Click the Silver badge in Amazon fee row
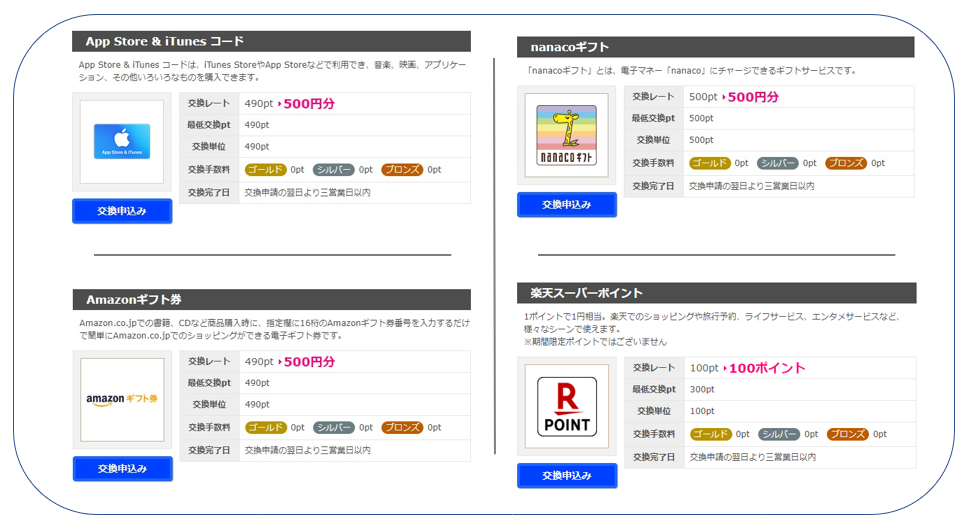This screenshot has height=524, width=966. point(334,427)
